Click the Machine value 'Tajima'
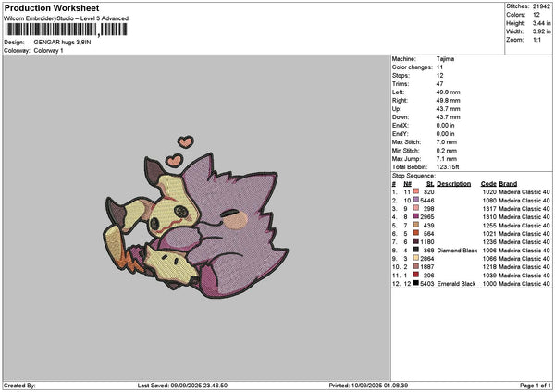Image resolution: width=555 pixels, height=392 pixels. pos(445,59)
